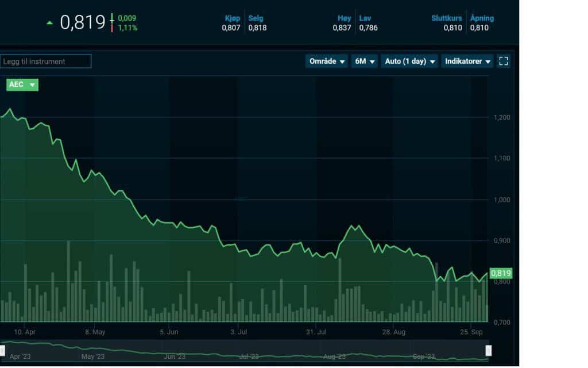Click the 0,819 current price tag on the axis
This screenshot has height=368, width=588.
click(x=501, y=273)
